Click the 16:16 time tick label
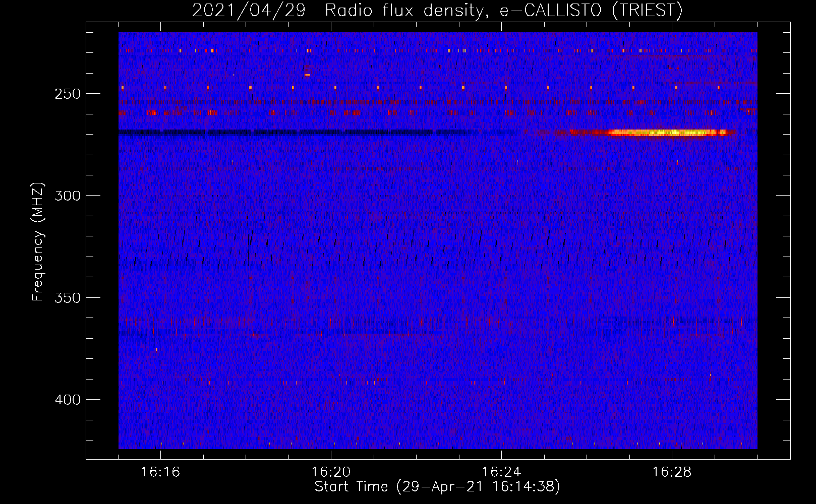Image resolution: width=816 pixels, height=504 pixels. 160,472
